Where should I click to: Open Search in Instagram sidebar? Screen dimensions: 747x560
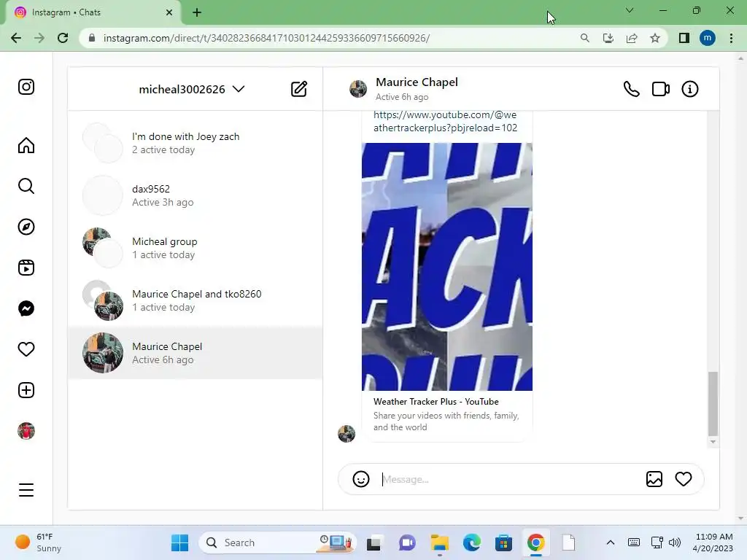tap(26, 186)
